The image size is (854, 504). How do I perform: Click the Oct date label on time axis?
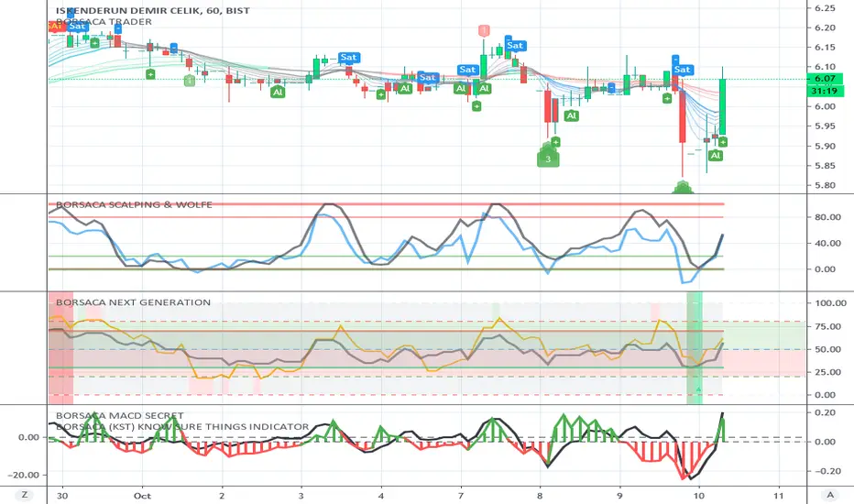point(142,495)
